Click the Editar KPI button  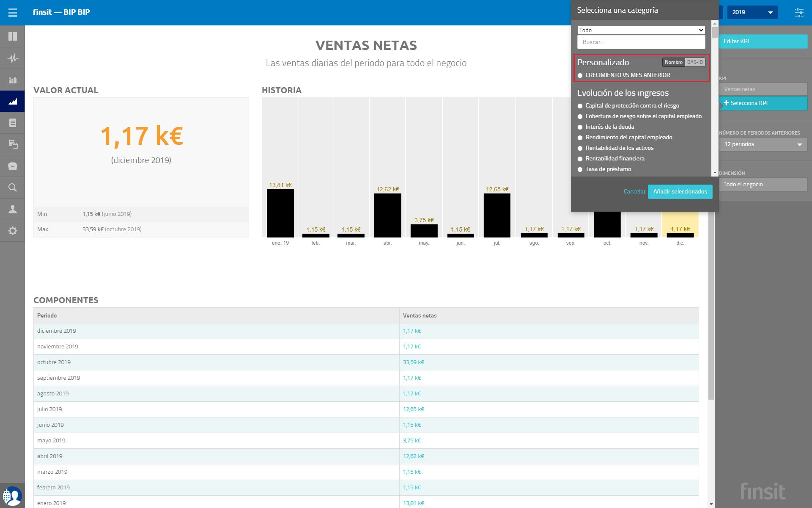(763, 41)
